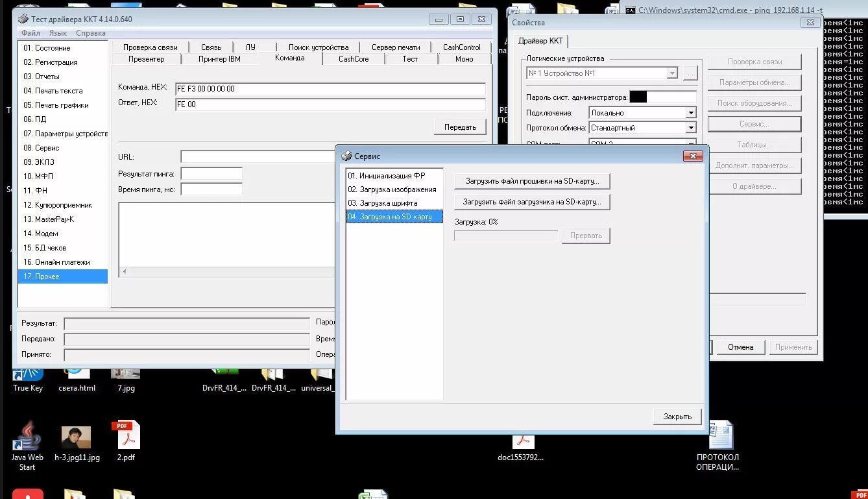The image size is (868, 499).
Task: Open the Язык menu
Action: tap(58, 33)
